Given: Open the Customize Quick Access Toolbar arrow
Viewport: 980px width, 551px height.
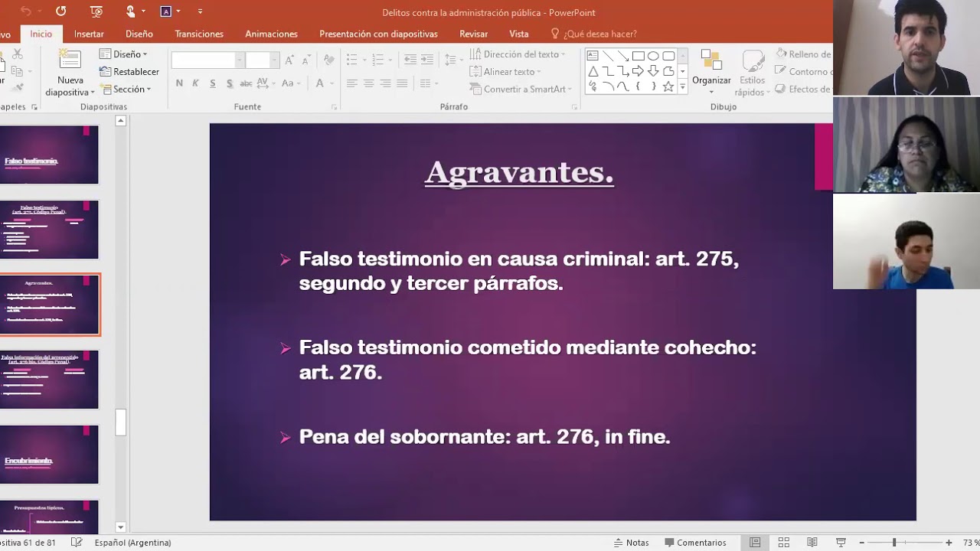Looking at the screenshot, I should pos(201,11).
